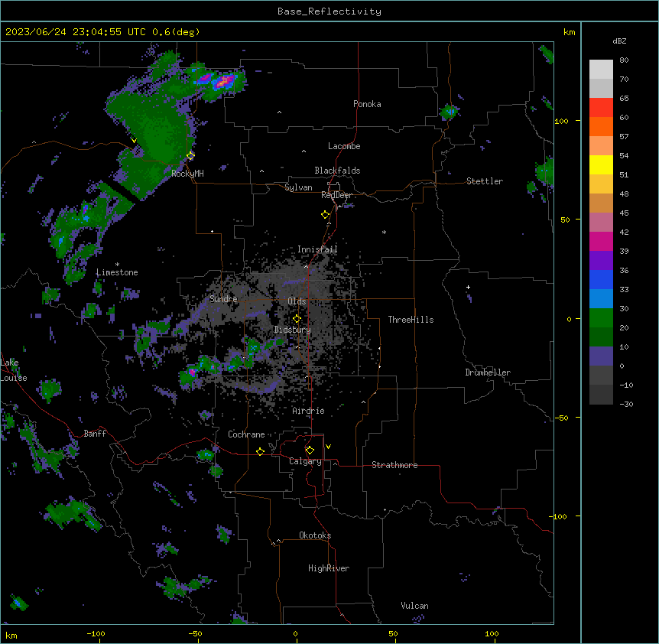Click the Blackfalds city label
The image size is (659, 644).
click(x=337, y=171)
